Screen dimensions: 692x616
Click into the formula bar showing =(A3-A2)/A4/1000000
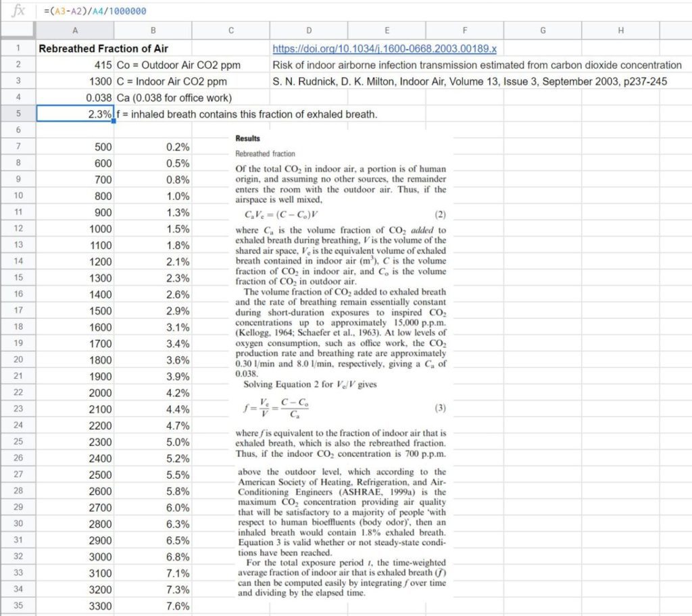338,11
